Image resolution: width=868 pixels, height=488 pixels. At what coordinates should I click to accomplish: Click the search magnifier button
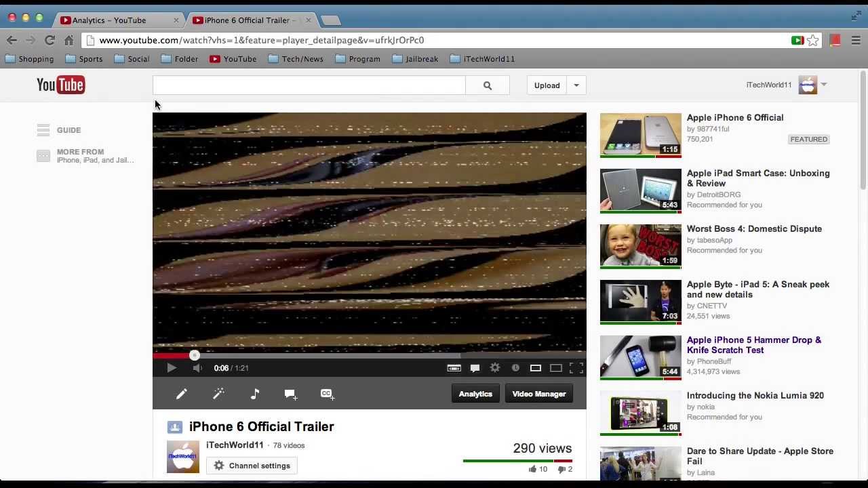488,85
